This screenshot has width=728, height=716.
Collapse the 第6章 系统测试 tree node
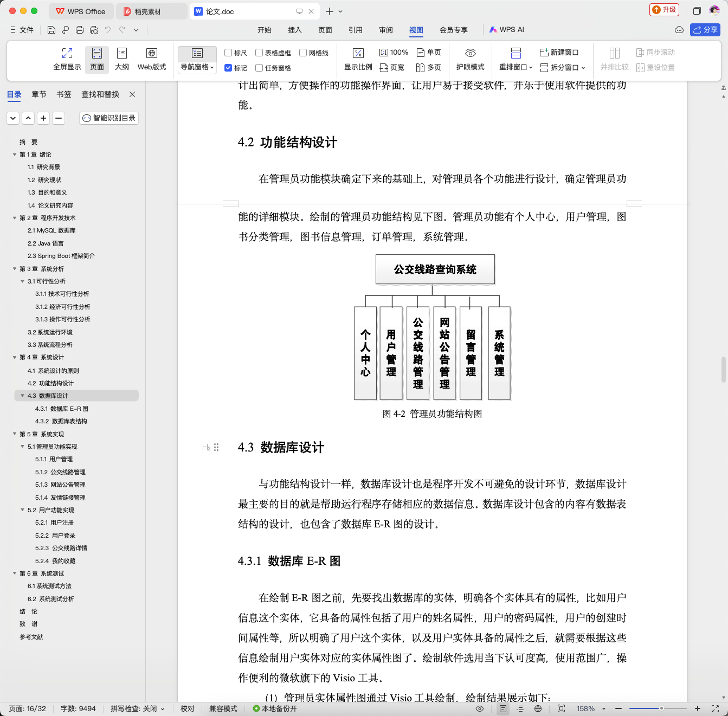pyautogui.click(x=15, y=573)
